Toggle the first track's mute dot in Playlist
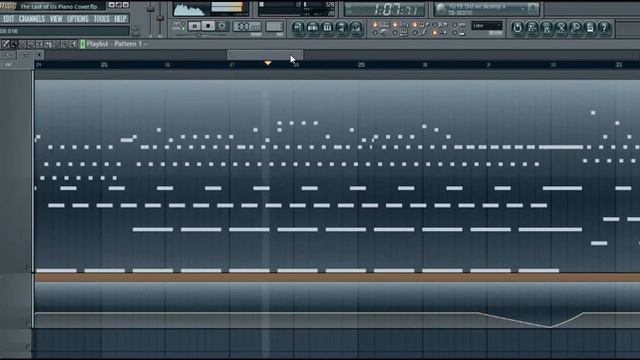This screenshot has height=360, width=640. pos(28,268)
